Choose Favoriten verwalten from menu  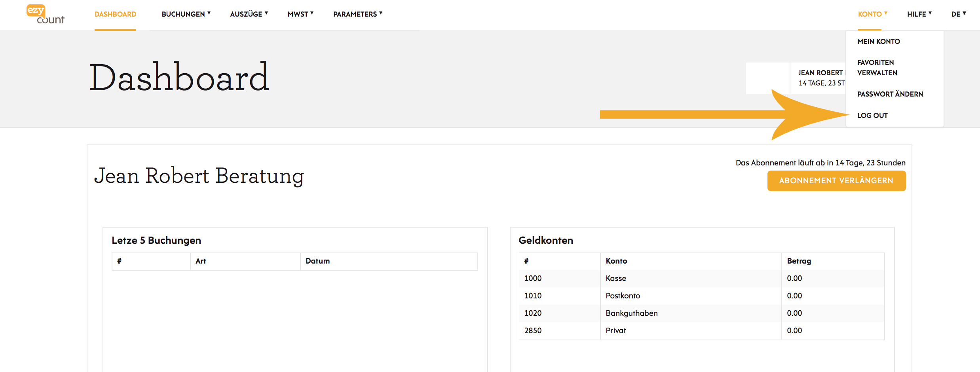pos(877,68)
